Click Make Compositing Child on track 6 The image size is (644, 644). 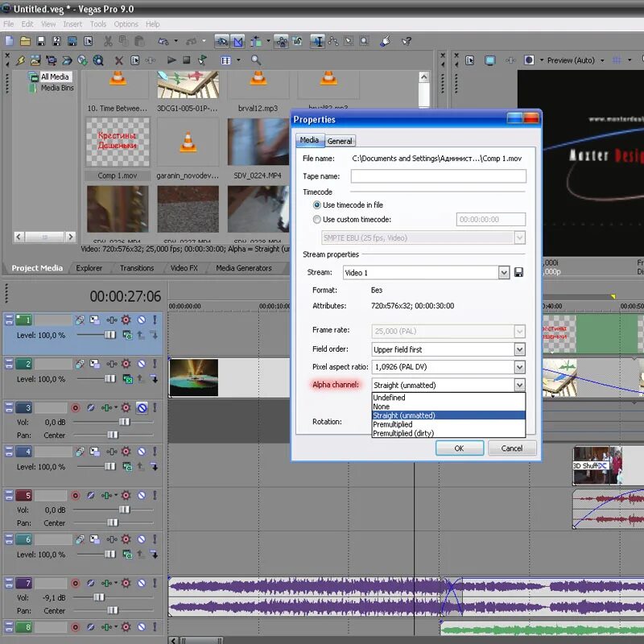coord(154,554)
